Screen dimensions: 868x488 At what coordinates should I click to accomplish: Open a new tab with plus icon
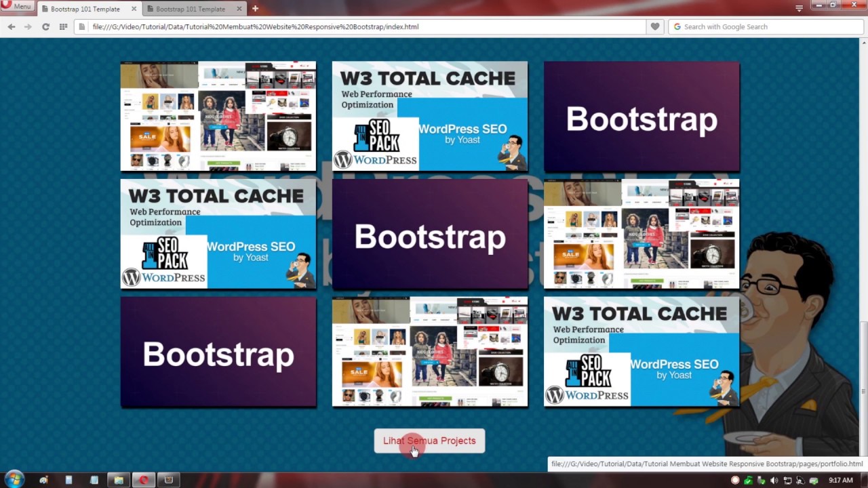click(255, 9)
